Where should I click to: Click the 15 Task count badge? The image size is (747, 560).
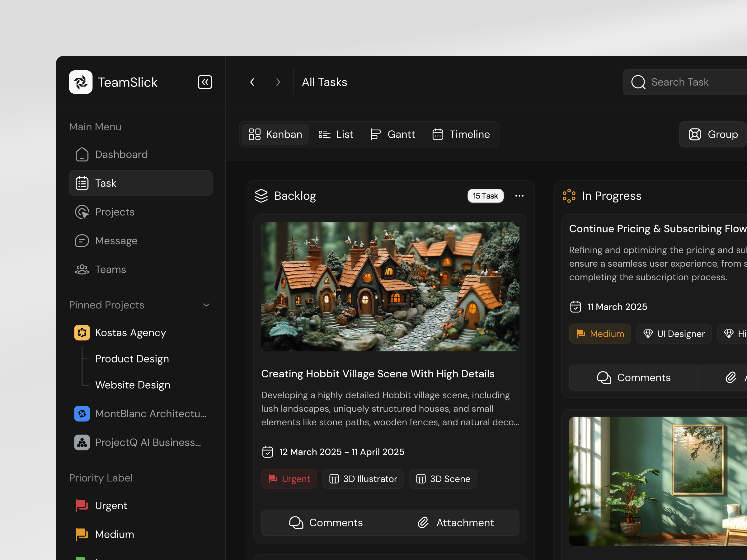click(x=485, y=196)
